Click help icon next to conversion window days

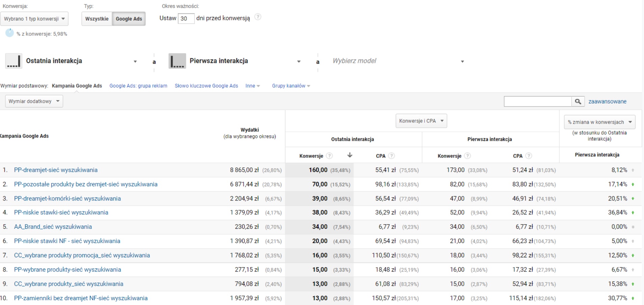click(258, 17)
